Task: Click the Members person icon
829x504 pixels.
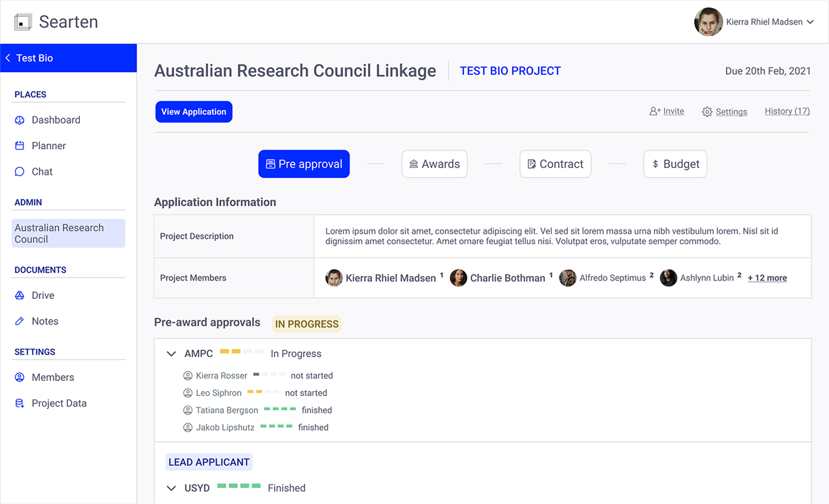Action: 19,377
